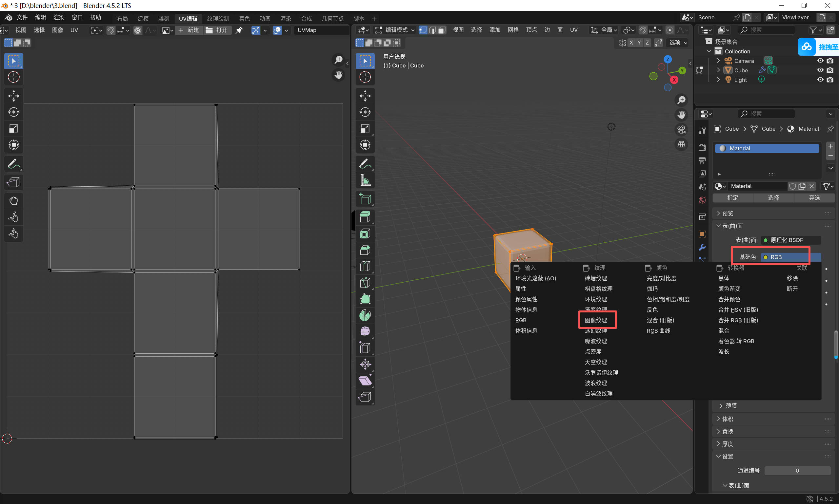Click the 通道编号 value field
This screenshot has height=504, width=839.
pyautogui.click(x=797, y=470)
